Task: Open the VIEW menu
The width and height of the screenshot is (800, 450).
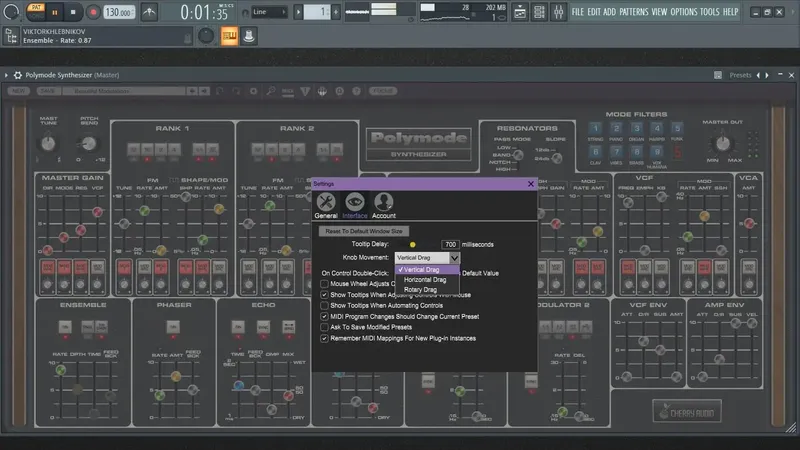Action: point(659,12)
